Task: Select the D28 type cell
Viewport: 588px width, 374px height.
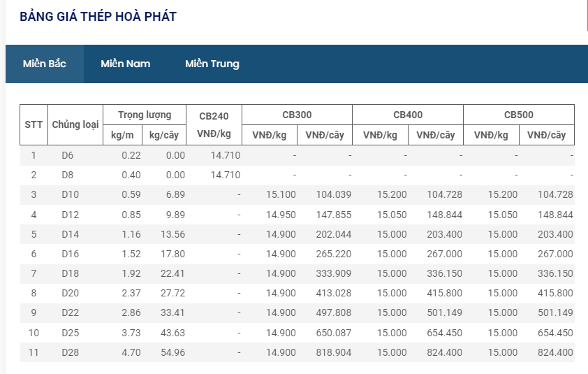Action: (70, 352)
